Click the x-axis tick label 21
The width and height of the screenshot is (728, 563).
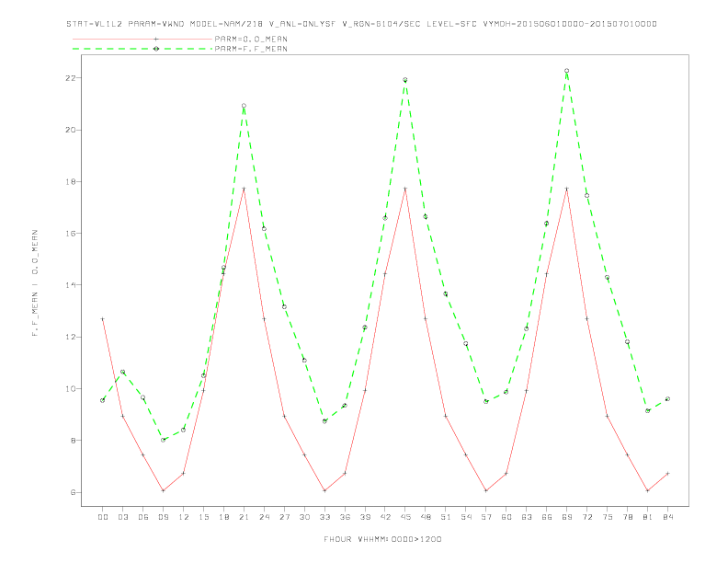(244, 517)
